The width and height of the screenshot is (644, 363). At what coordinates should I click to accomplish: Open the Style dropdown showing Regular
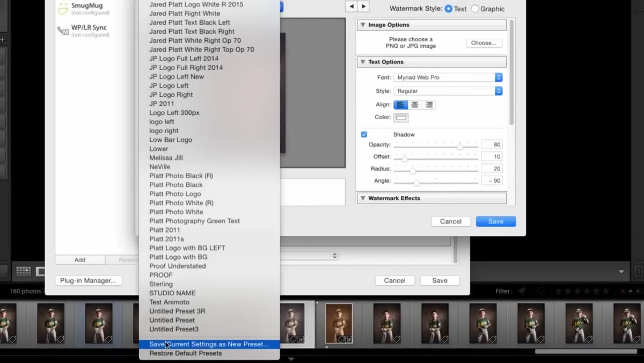[448, 91]
